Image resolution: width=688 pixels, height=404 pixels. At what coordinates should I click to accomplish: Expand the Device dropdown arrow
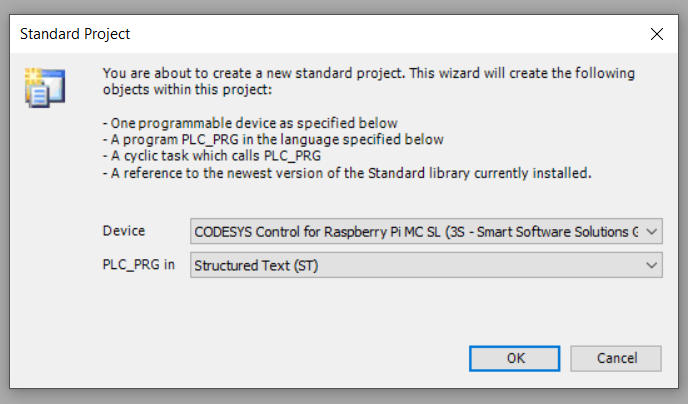click(x=652, y=231)
